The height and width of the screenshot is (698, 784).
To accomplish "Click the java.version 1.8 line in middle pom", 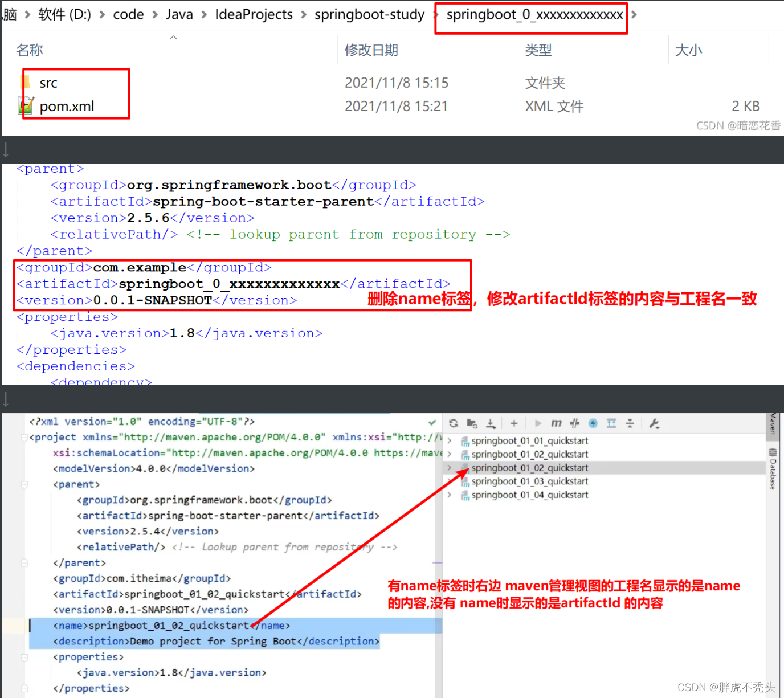I will click(x=186, y=333).
